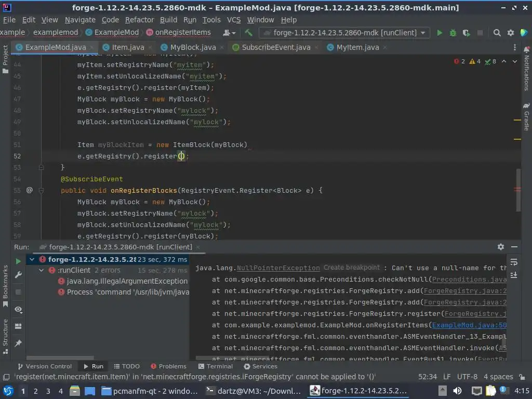Open the TODO tool window
This screenshot has width=532, height=399.
pos(127,366)
